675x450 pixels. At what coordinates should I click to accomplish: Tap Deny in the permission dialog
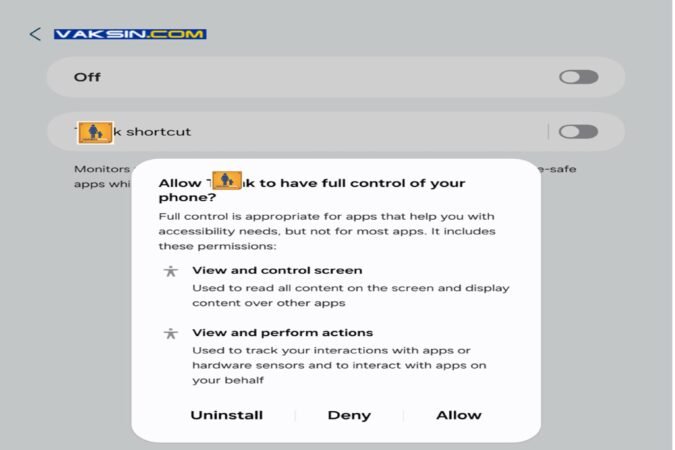click(349, 415)
